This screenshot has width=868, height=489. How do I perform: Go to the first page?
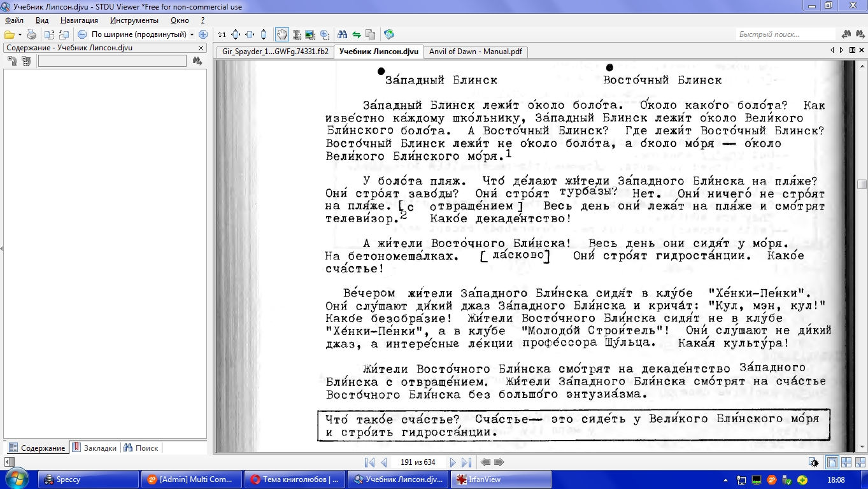pos(369,462)
